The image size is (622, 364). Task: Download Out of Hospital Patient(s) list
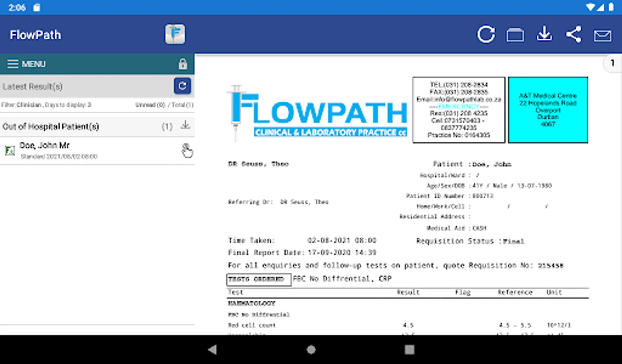[185, 125]
